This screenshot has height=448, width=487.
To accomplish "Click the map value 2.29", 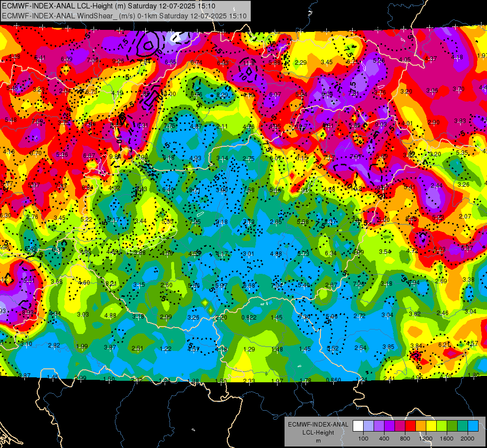I will tap(300, 63).
